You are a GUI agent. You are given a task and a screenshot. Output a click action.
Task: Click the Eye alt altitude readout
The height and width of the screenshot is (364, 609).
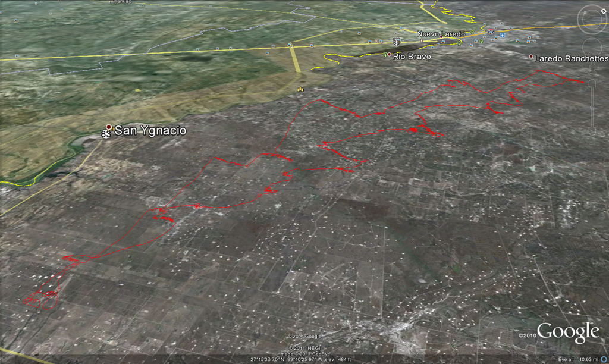pos(577,359)
